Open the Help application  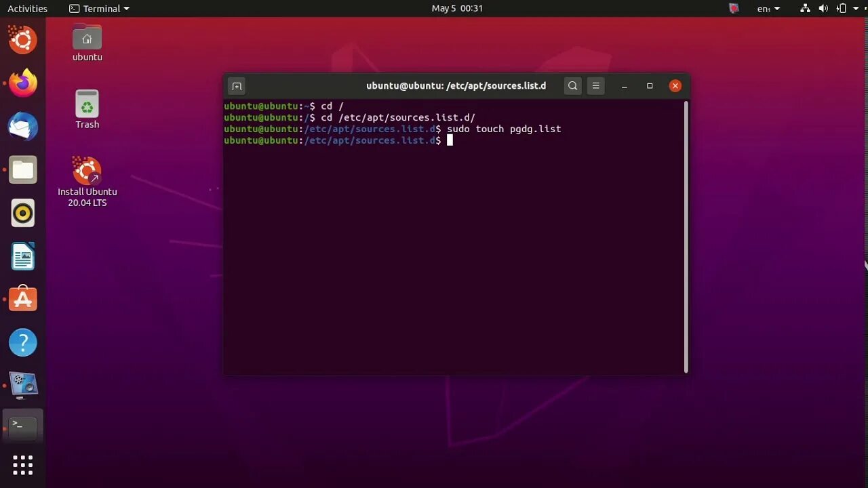tap(22, 343)
